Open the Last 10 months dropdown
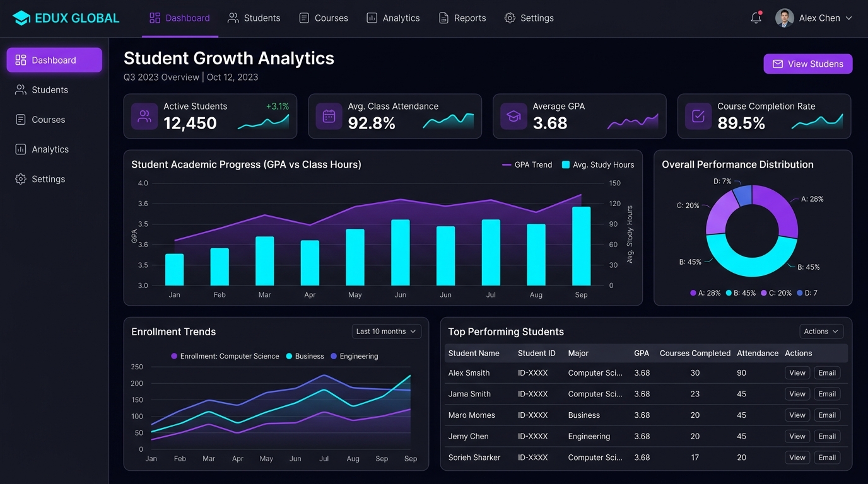The width and height of the screenshot is (868, 484). [x=387, y=331]
